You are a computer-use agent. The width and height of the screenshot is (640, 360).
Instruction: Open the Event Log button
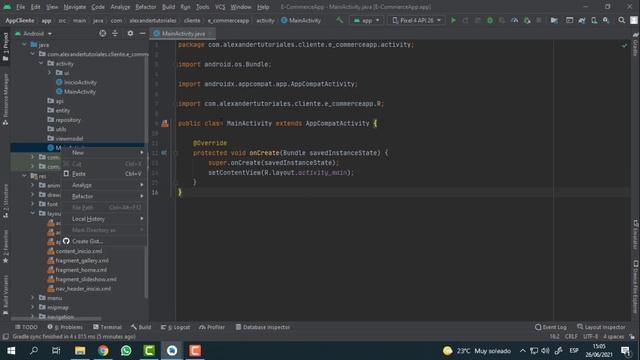(x=551, y=327)
